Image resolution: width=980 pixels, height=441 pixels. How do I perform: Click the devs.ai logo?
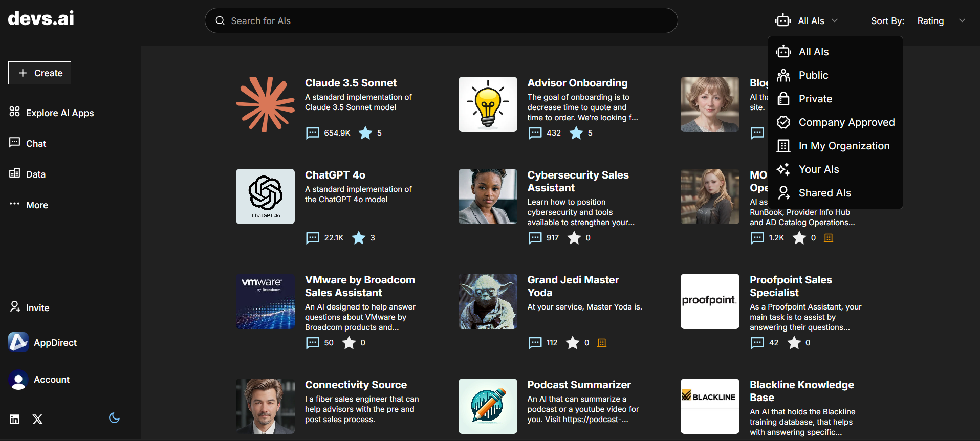[x=41, y=18]
